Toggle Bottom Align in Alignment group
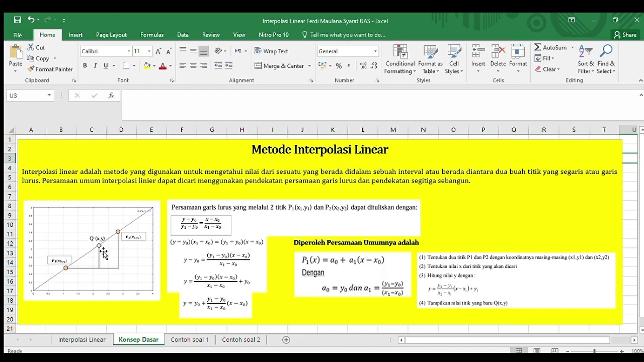The image size is (644, 362). click(x=203, y=51)
